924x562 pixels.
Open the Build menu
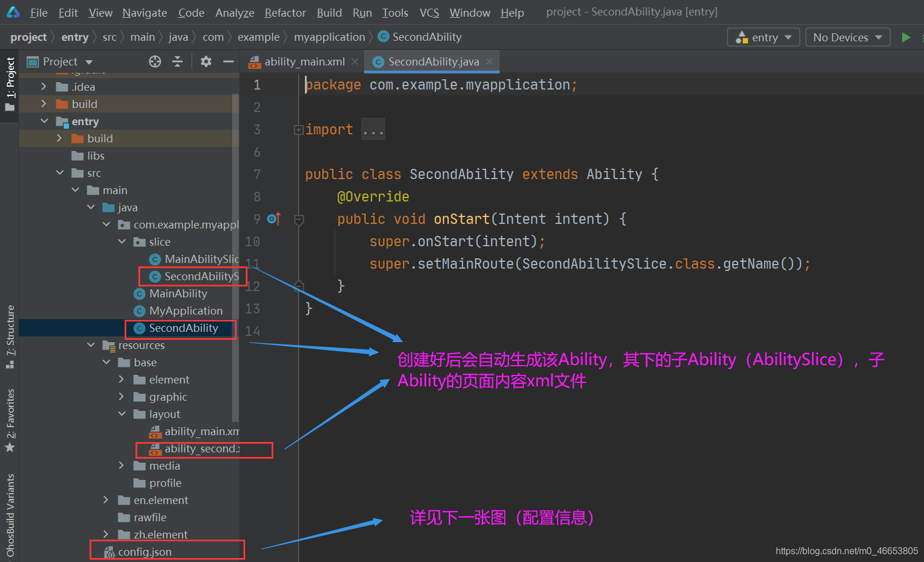tap(329, 13)
